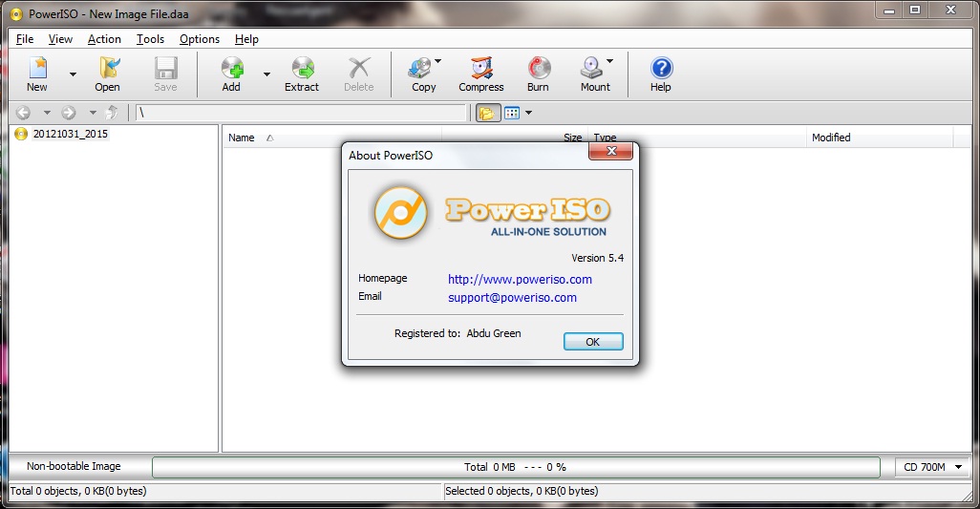Open the Action menu

104,39
